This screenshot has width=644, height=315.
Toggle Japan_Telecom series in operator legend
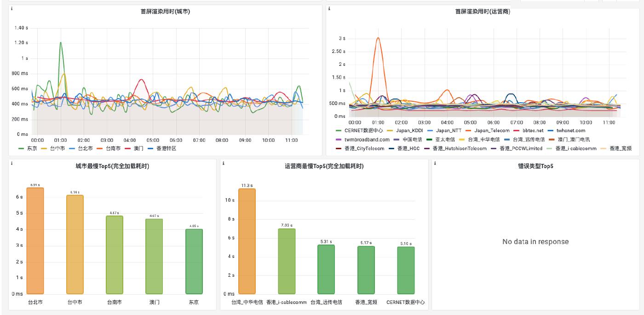(491, 131)
